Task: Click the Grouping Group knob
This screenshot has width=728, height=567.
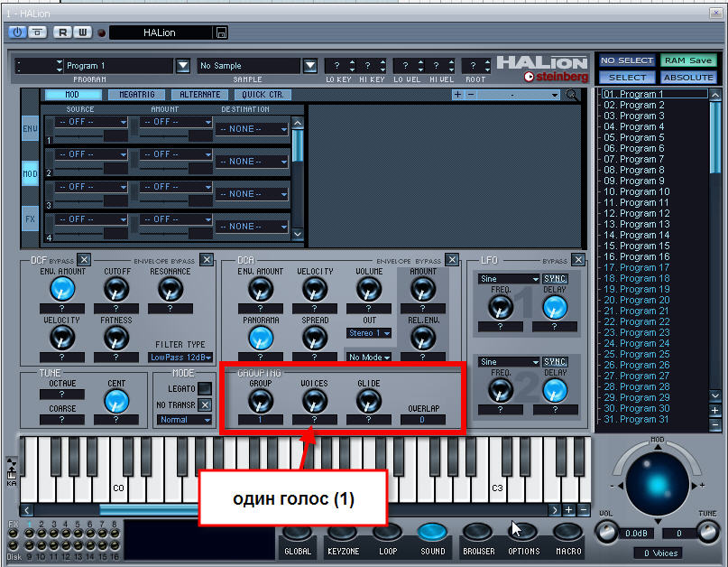Action: (261, 402)
